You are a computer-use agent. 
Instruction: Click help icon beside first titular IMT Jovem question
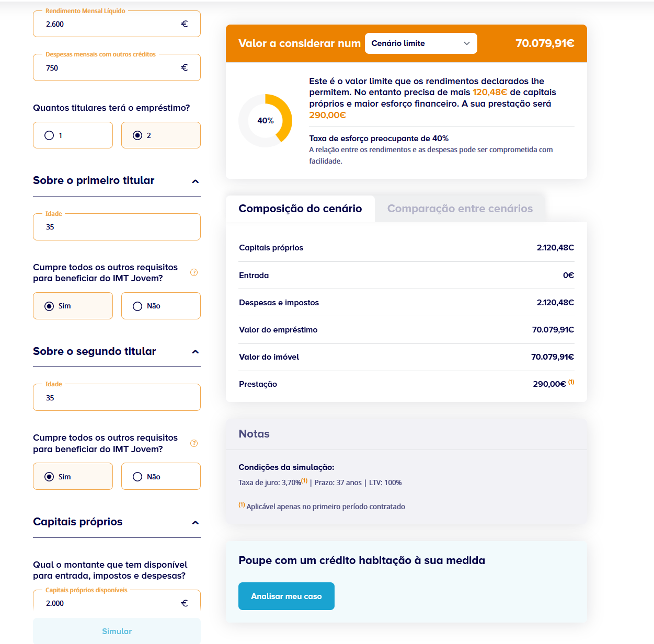[x=194, y=272]
